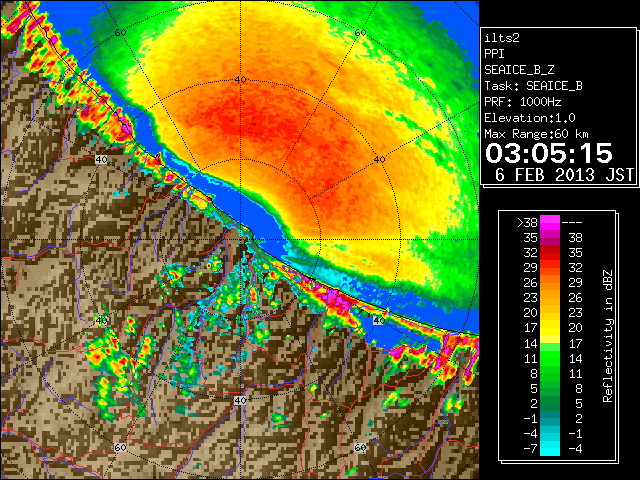
Task: Click the ">38" legend value
Action: [527, 223]
